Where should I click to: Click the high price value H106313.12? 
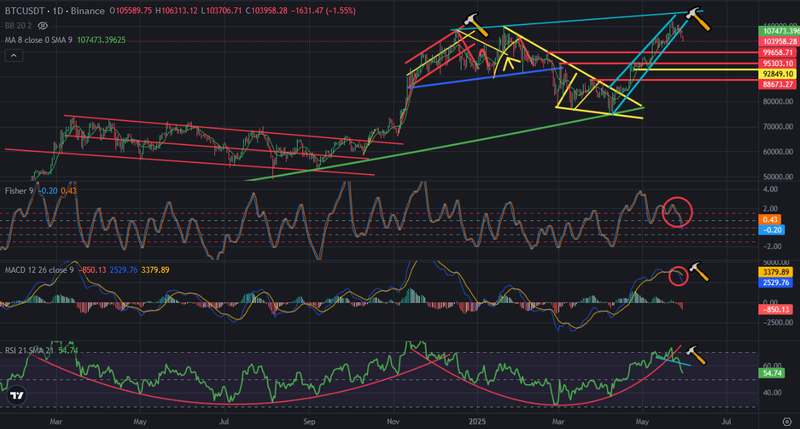[x=177, y=11]
